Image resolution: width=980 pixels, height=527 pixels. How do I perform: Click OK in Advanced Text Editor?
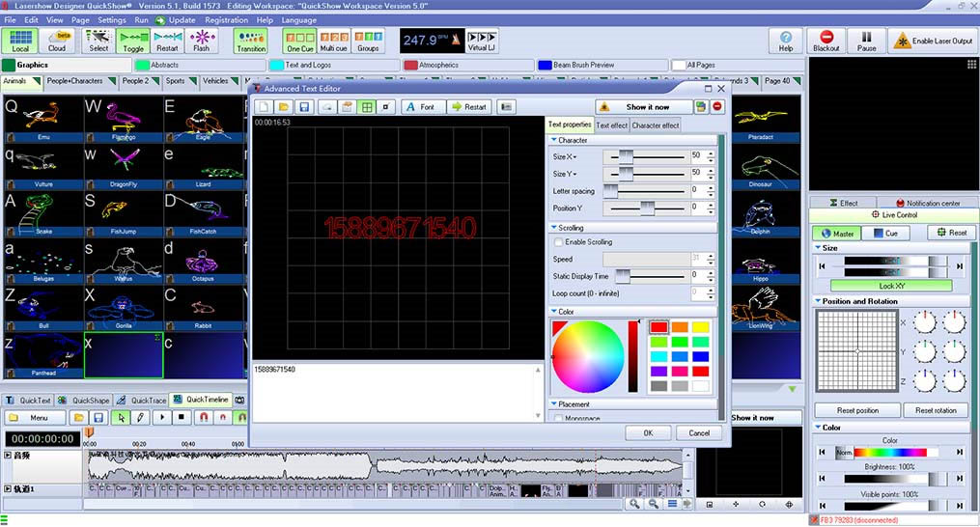coord(648,432)
